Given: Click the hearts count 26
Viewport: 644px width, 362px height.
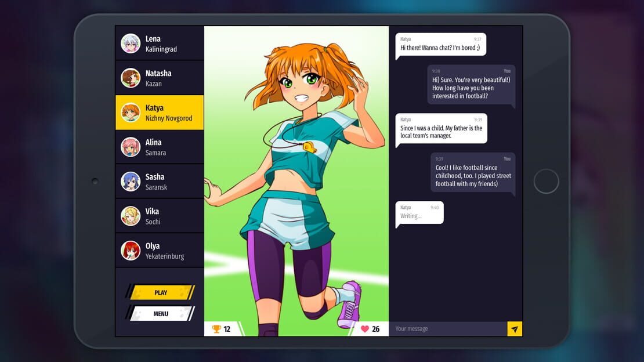Looking at the screenshot, I should point(375,329).
